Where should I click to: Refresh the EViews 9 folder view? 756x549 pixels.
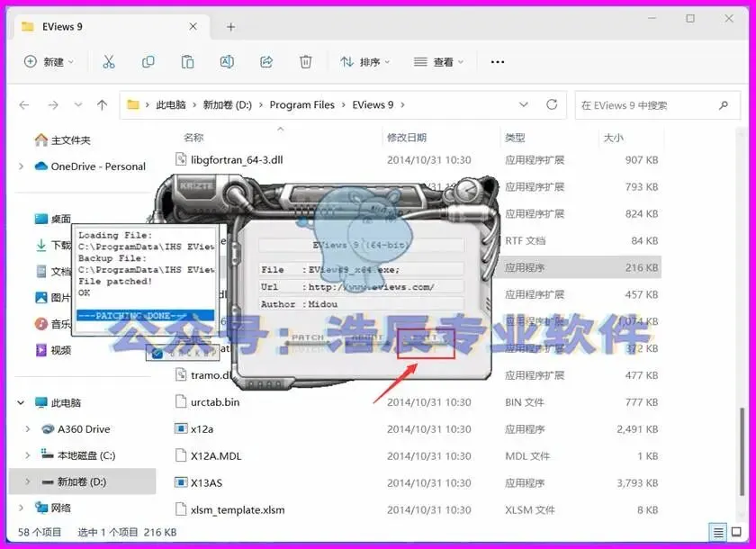[552, 104]
